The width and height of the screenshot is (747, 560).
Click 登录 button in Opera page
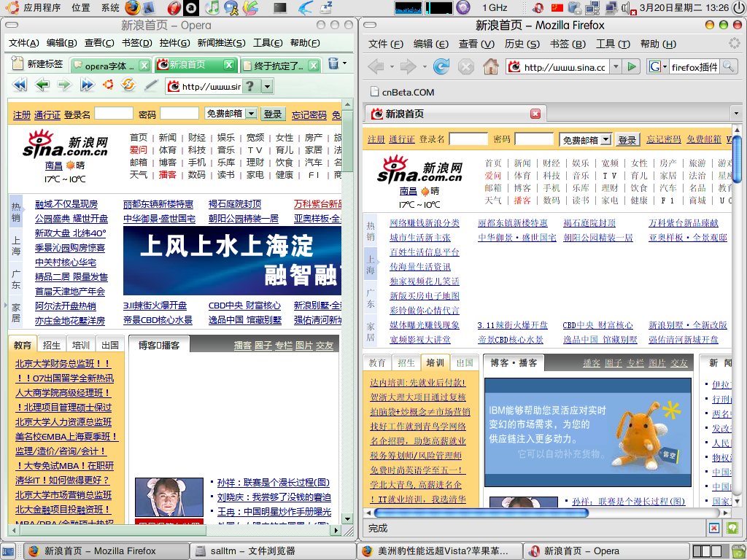(x=273, y=114)
